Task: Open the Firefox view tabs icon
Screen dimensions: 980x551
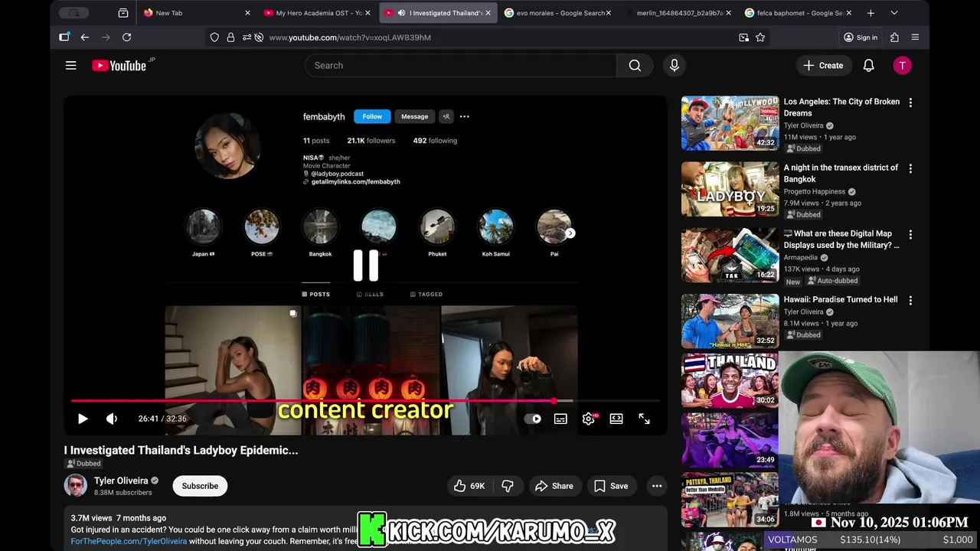Action: (x=123, y=13)
